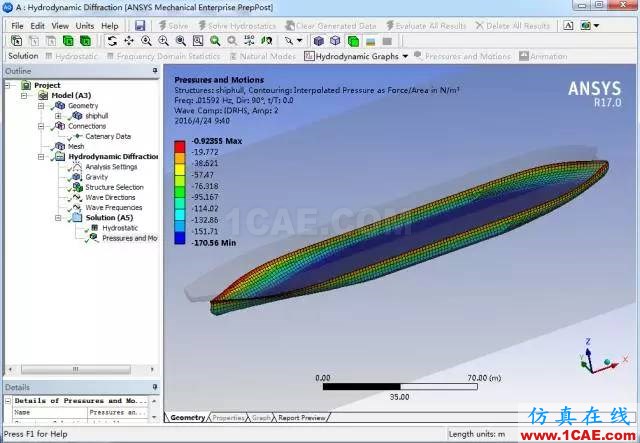Click the yellow legend color band

[180, 169]
